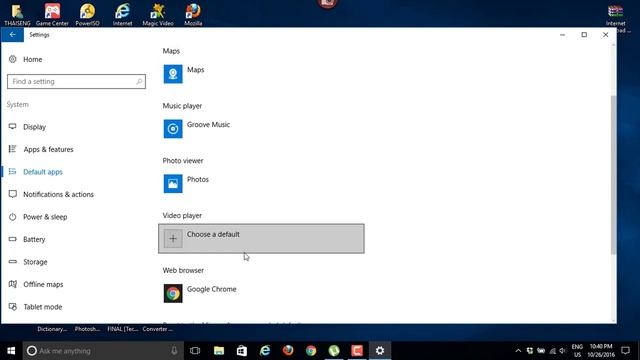Screen dimensions: 640x360
Task: Show hidden system tray icons
Action: point(518,351)
